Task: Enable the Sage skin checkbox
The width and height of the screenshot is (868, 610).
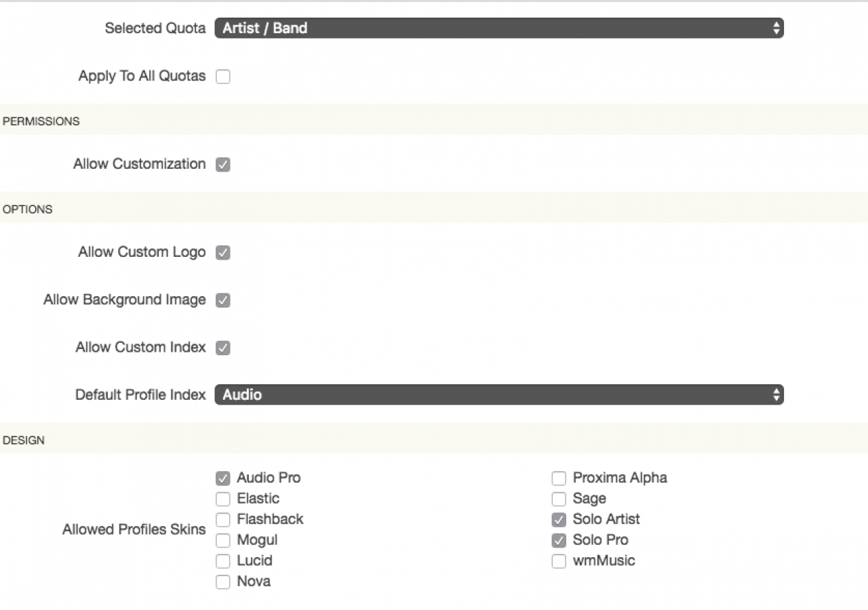Action: pos(559,500)
